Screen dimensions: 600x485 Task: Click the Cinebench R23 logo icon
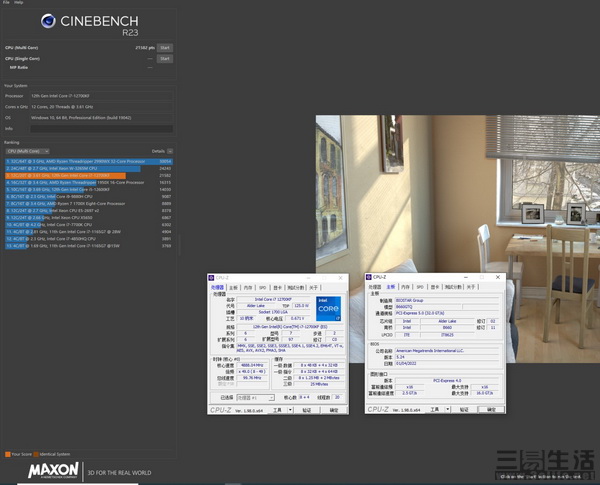(x=49, y=20)
